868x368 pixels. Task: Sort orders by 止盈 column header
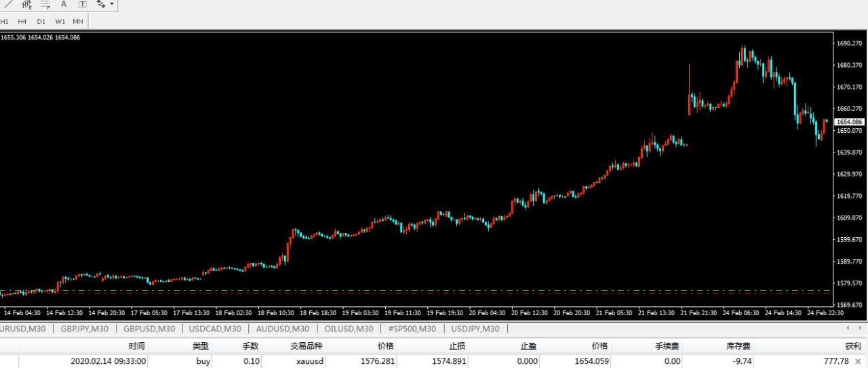click(x=528, y=346)
